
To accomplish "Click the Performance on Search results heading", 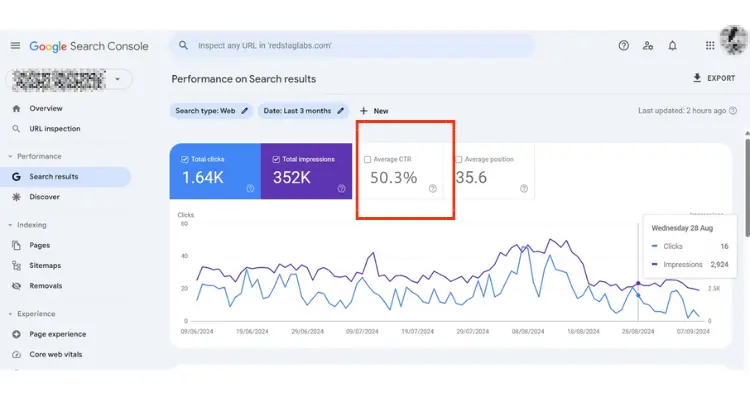I will coord(244,79).
